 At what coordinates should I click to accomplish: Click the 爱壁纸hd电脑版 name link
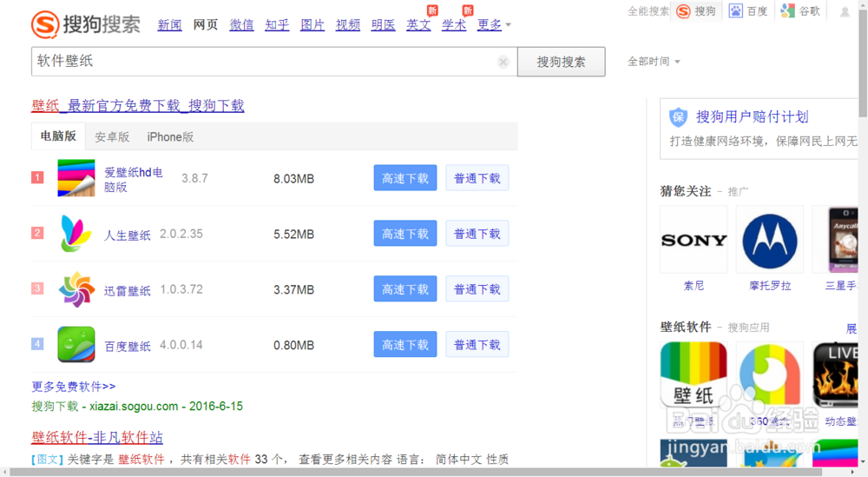pyautogui.click(x=134, y=180)
